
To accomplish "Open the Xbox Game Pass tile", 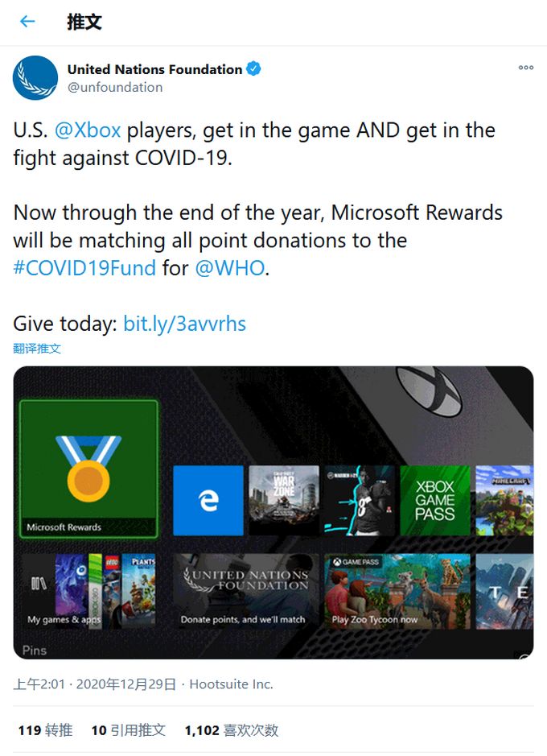I will (x=435, y=501).
